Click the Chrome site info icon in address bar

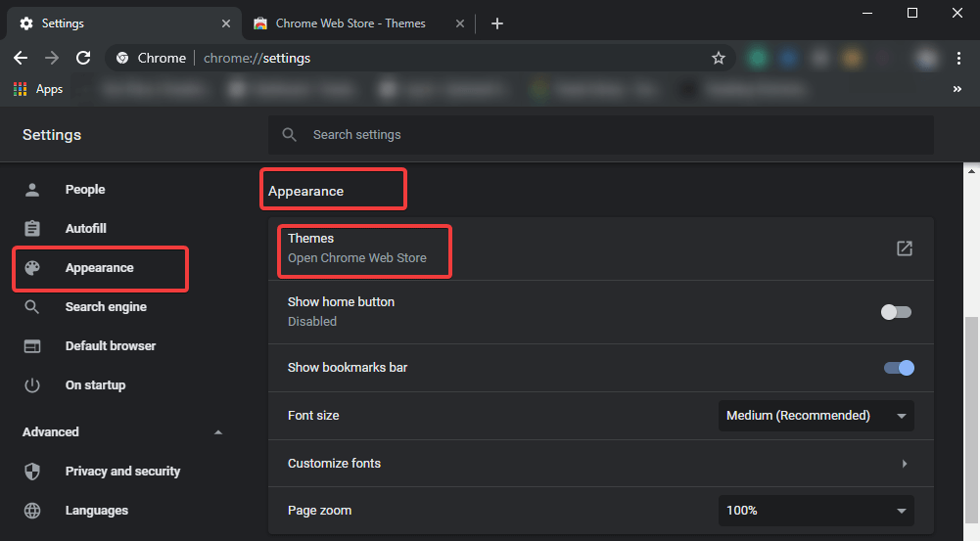(122, 58)
